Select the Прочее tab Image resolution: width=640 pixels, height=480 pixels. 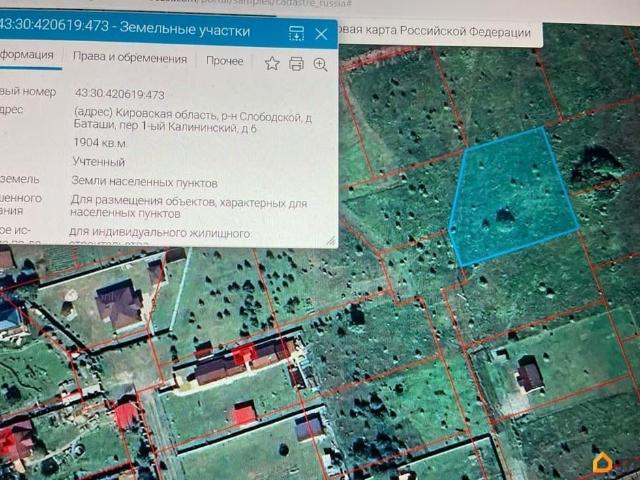[224, 61]
